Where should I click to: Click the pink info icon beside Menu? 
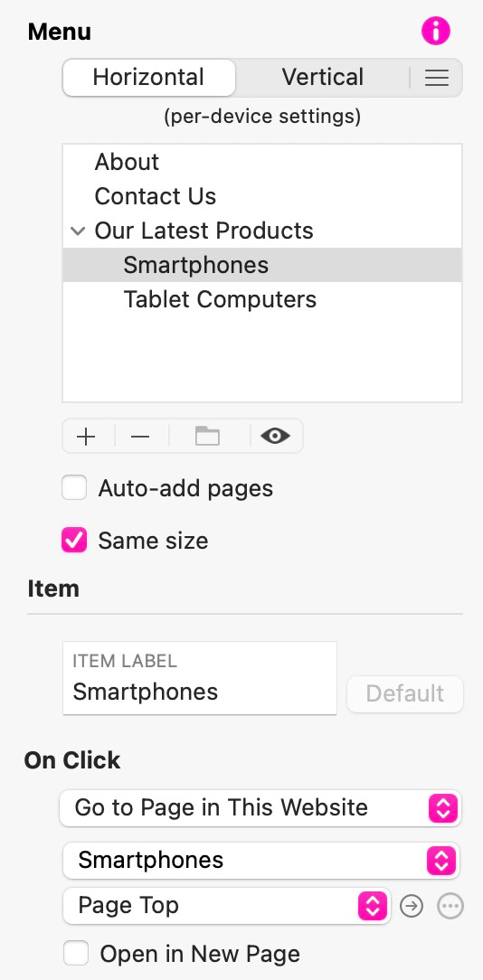point(435,31)
